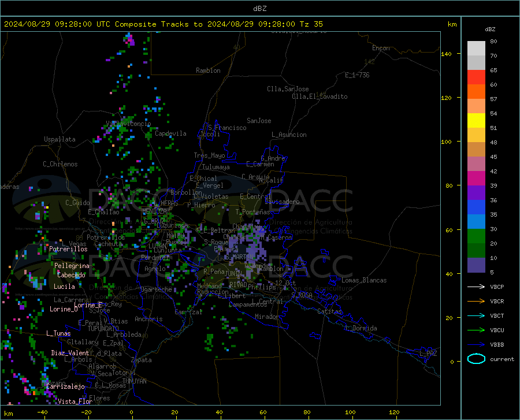Viewport: 520px width, 420px height.
Task: Click the 'Encon' place label
Action: point(381,48)
